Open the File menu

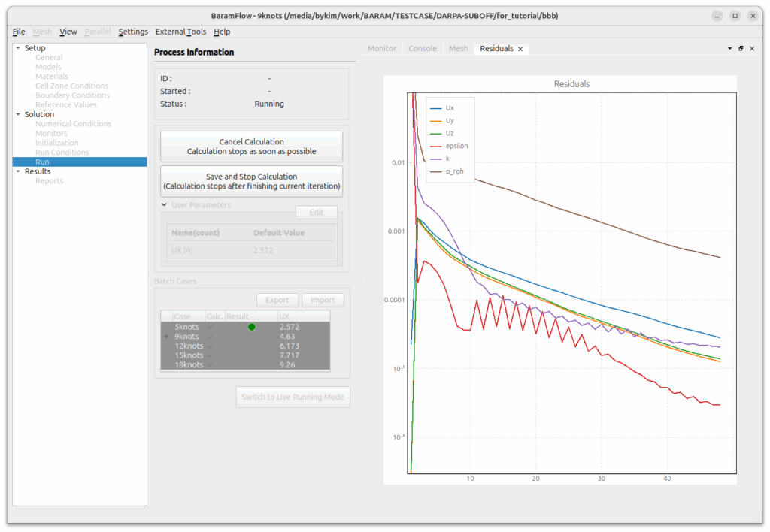point(19,32)
